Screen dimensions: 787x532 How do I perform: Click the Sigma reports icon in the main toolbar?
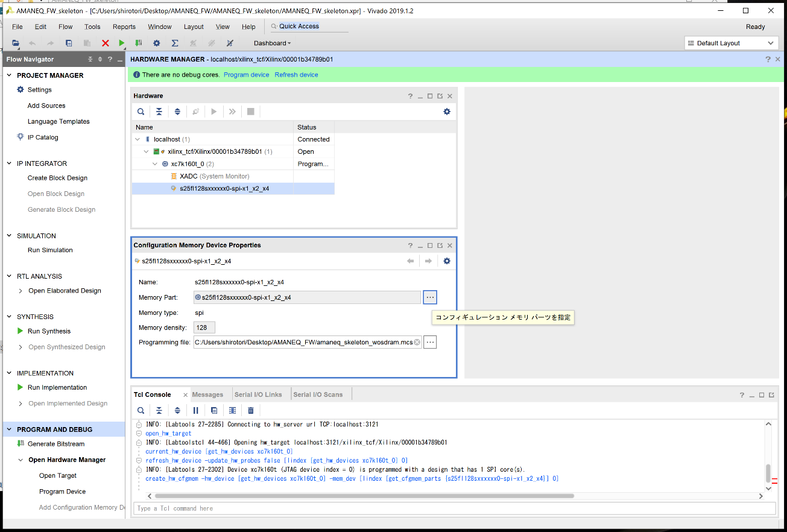click(x=175, y=43)
